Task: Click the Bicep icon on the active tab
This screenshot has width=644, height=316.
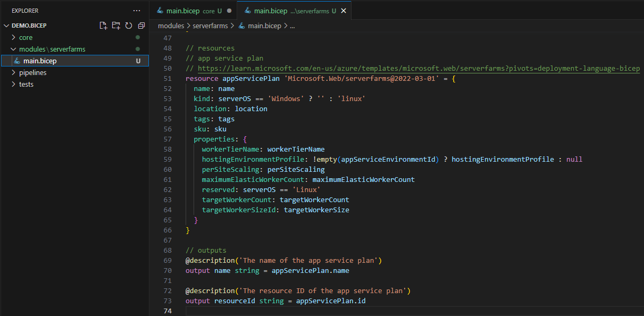Action: pyautogui.click(x=248, y=10)
